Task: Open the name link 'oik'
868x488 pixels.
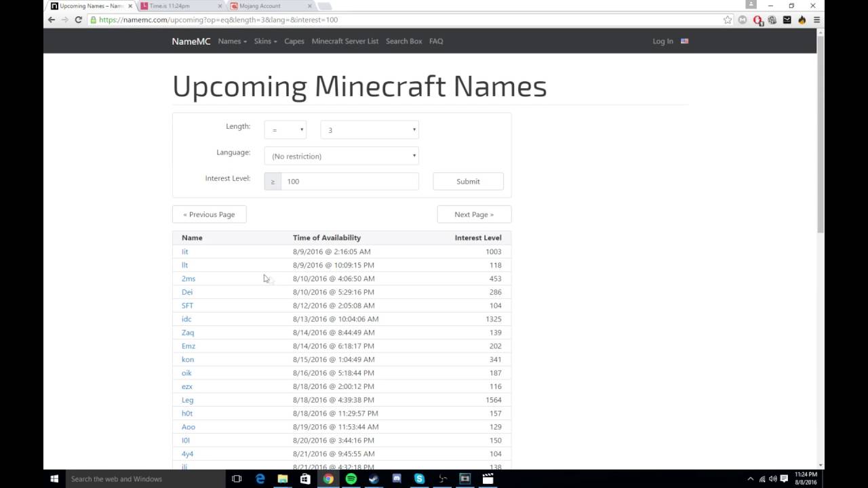Action: [x=186, y=373]
